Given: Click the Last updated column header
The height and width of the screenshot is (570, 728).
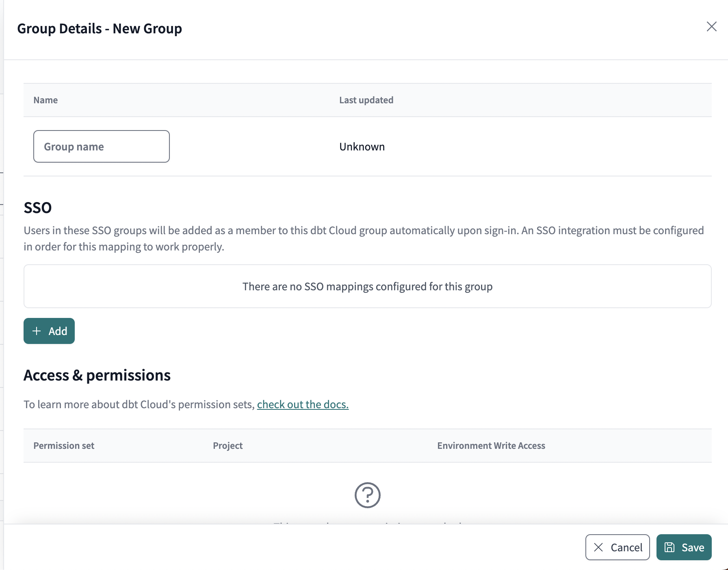Looking at the screenshot, I should tap(366, 100).
